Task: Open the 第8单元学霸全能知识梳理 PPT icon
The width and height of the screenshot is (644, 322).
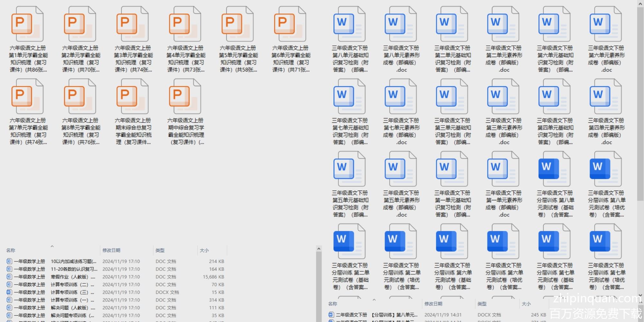Action: 80,97
